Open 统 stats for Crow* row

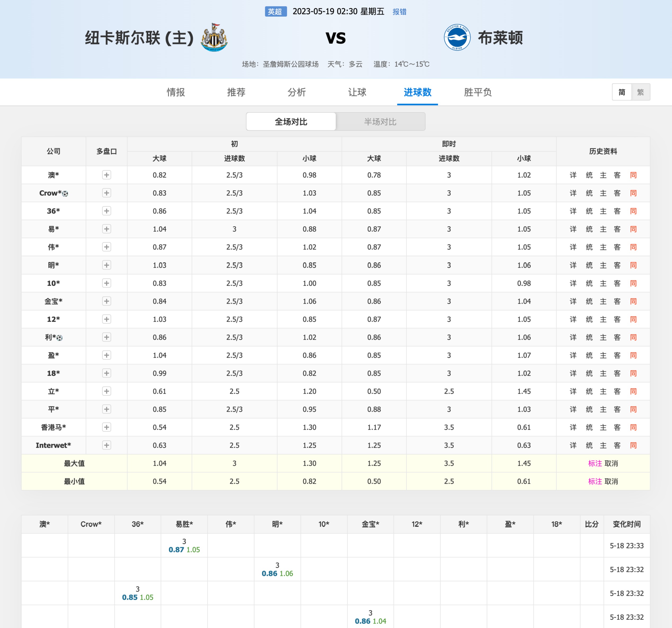pos(589,193)
